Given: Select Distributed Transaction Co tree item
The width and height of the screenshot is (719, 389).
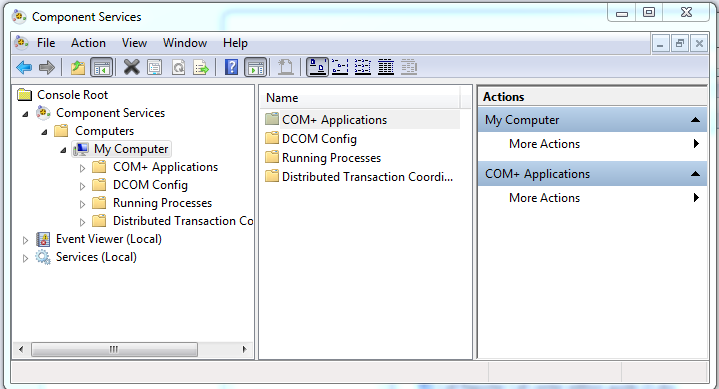Looking at the screenshot, I should (x=183, y=221).
